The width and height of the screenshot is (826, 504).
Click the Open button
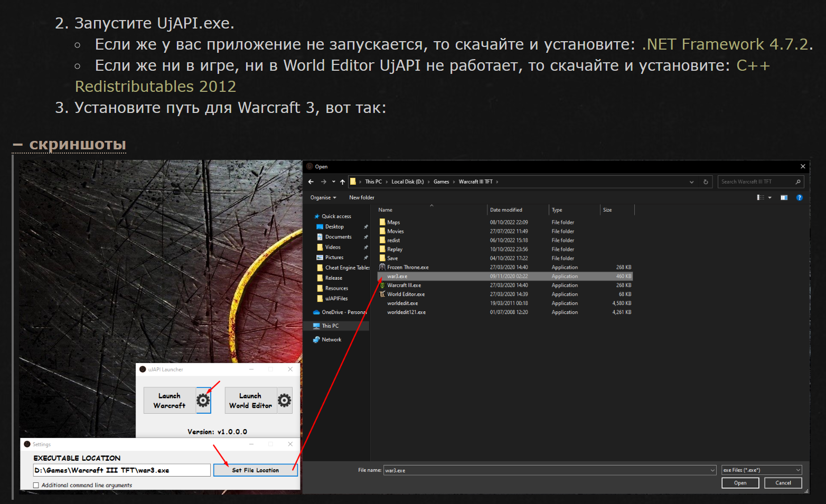740,483
